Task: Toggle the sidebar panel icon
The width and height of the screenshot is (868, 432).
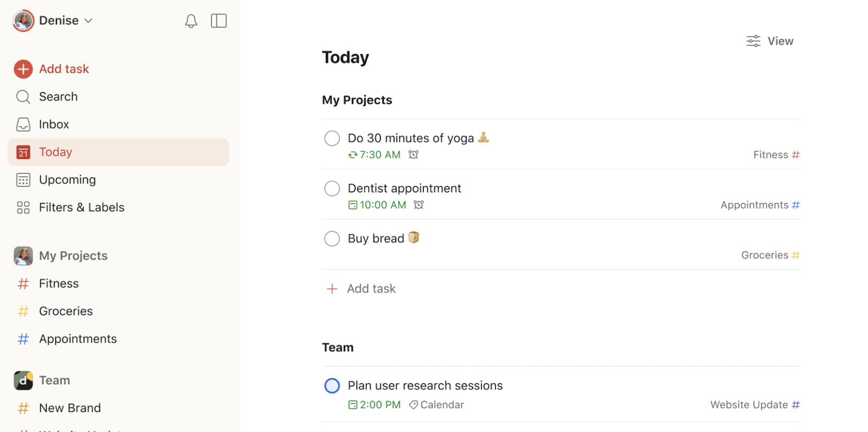Action: tap(219, 21)
